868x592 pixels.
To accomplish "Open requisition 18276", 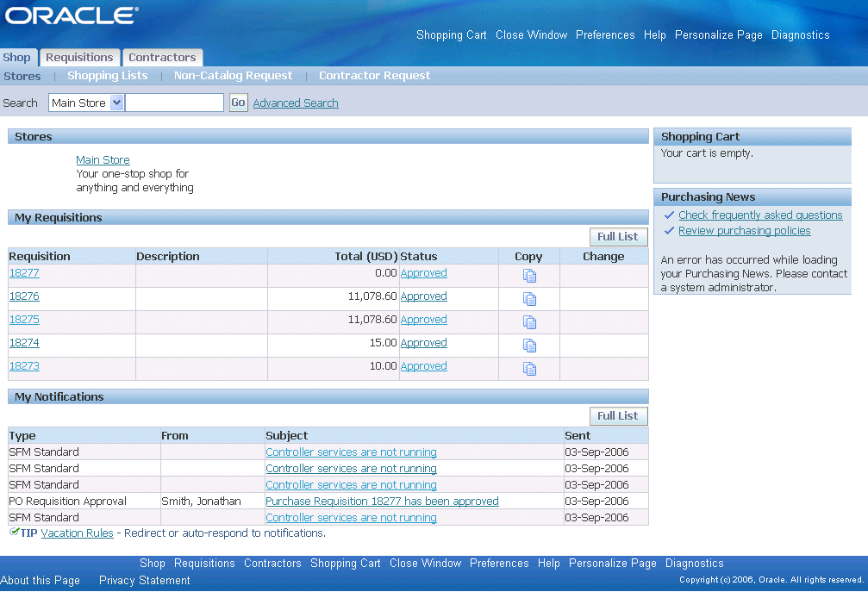I will point(24,296).
